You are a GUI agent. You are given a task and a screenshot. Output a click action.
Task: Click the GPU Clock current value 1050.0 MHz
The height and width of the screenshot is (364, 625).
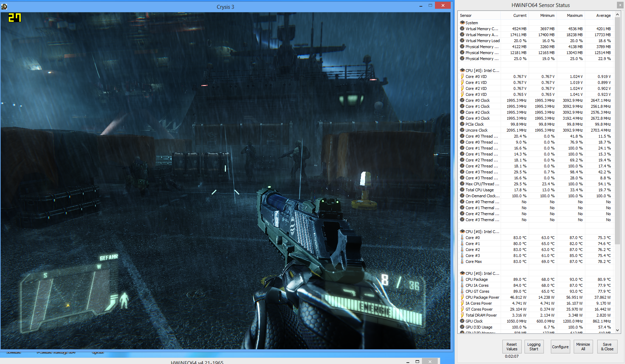[516, 321]
